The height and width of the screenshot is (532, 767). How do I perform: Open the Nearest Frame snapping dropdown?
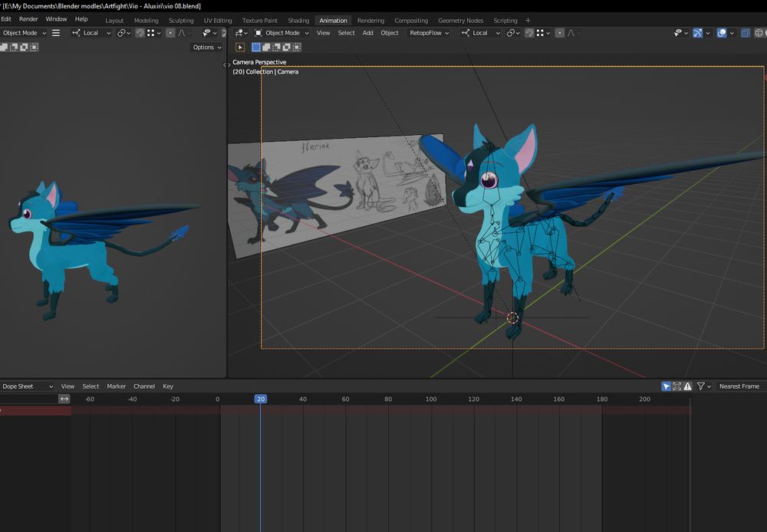click(x=741, y=386)
